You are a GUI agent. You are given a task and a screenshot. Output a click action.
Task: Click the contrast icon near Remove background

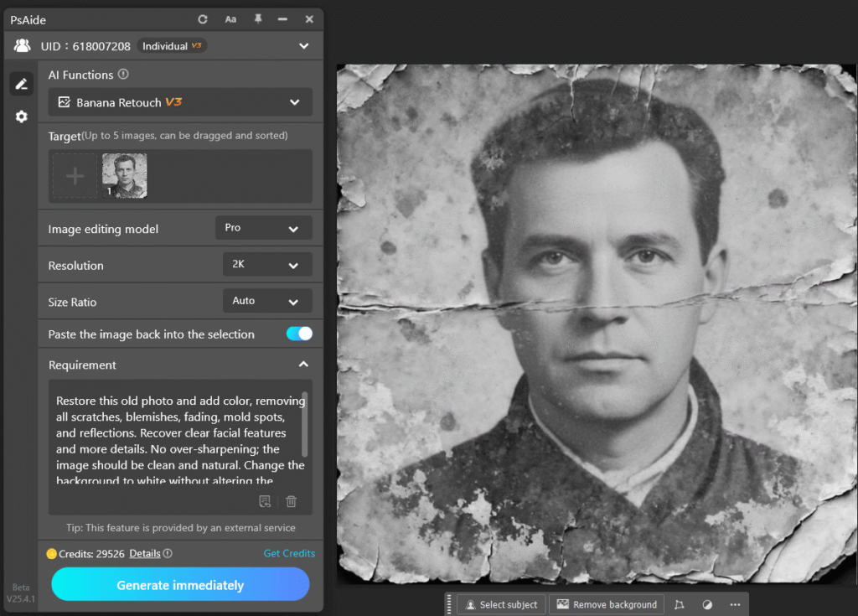point(706,604)
